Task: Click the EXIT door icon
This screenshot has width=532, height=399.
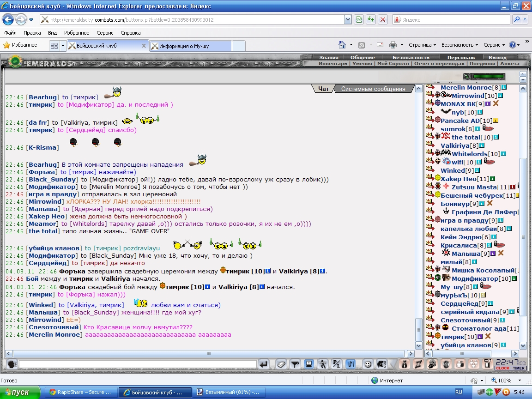Action: click(488, 364)
